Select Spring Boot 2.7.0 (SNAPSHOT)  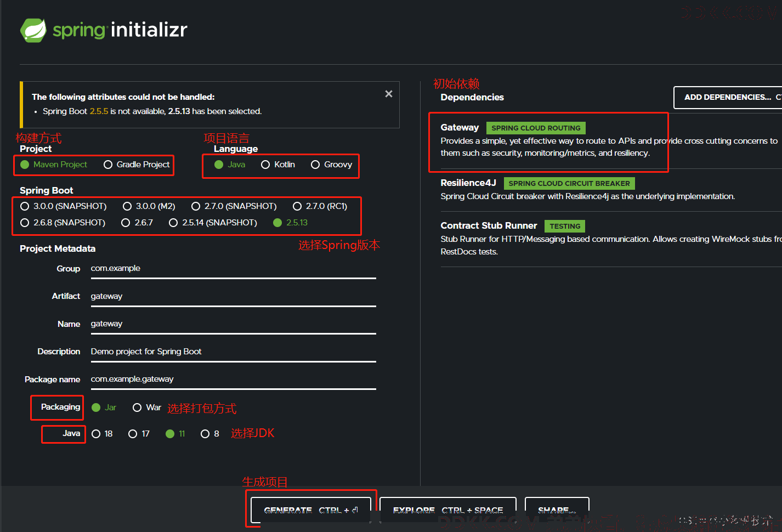pos(234,206)
